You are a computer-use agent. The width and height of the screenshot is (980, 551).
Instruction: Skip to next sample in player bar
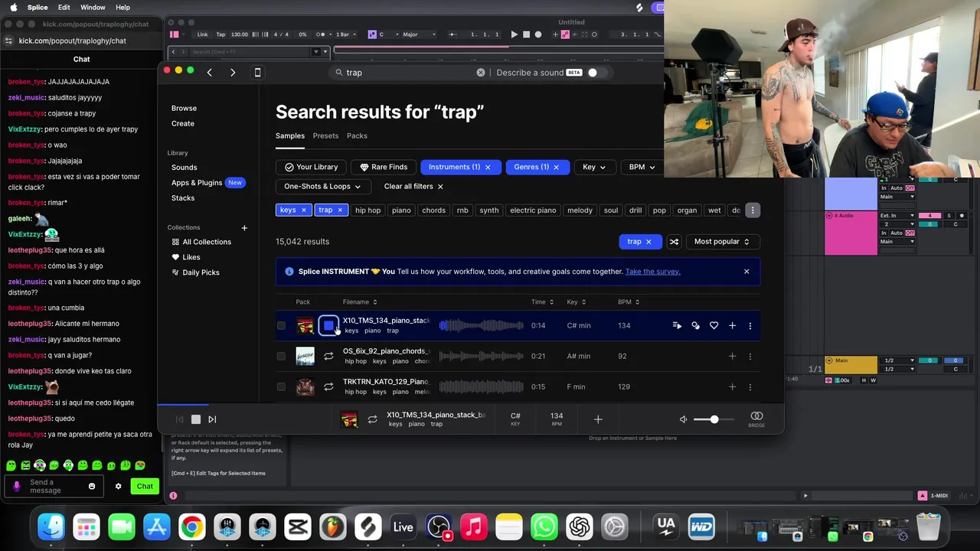(212, 419)
